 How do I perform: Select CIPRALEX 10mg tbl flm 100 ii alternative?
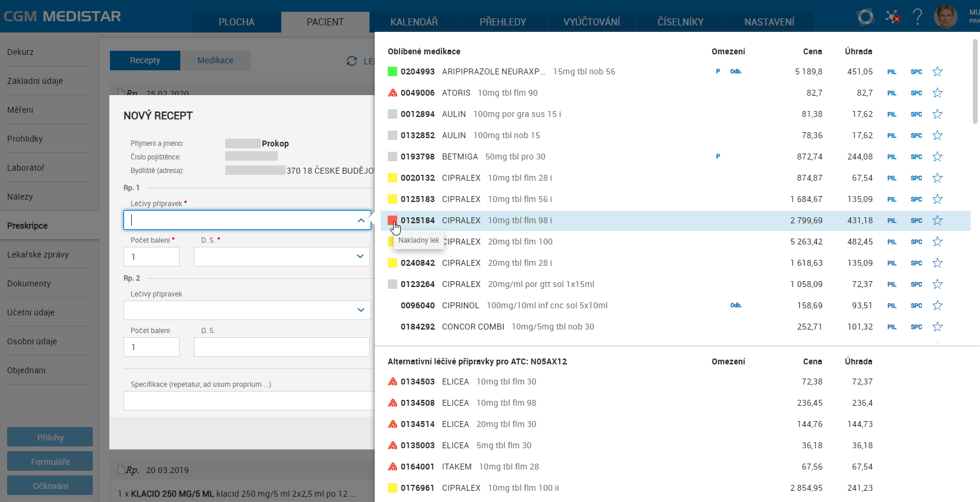point(676,488)
